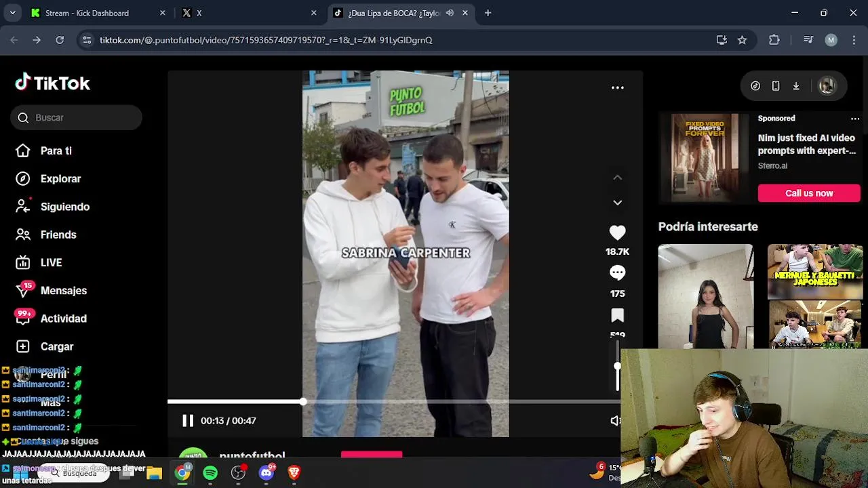Open the Chrome extensions puzzle icon
The image size is (868, 488).
click(774, 40)
